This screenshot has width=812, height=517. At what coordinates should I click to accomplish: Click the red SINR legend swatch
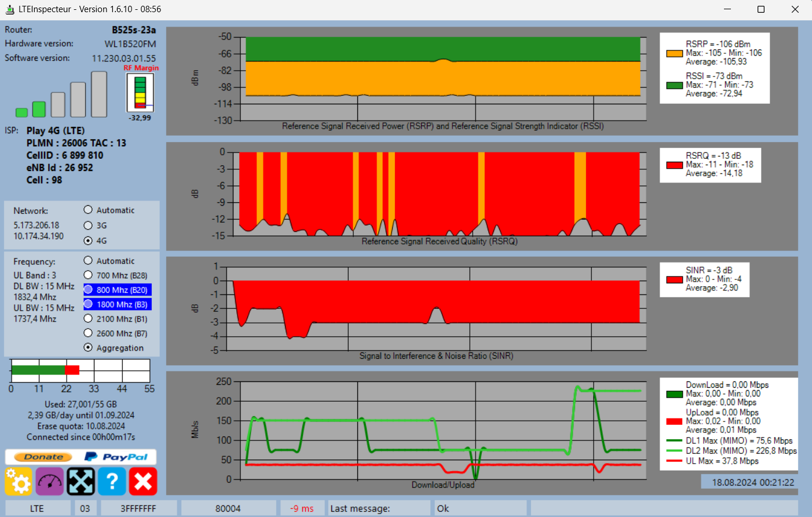pyautogui.click(x=674, y=280)
